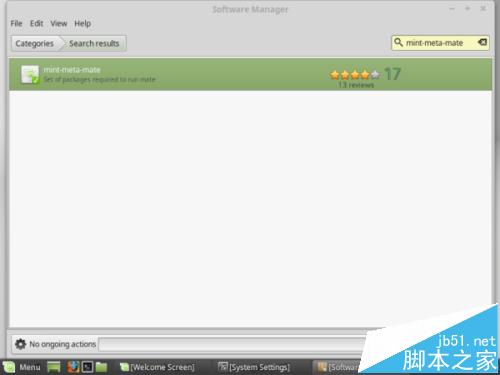Minimize the Software Manager window
Viewport: 500px width, 375px height.
point(452,9)
